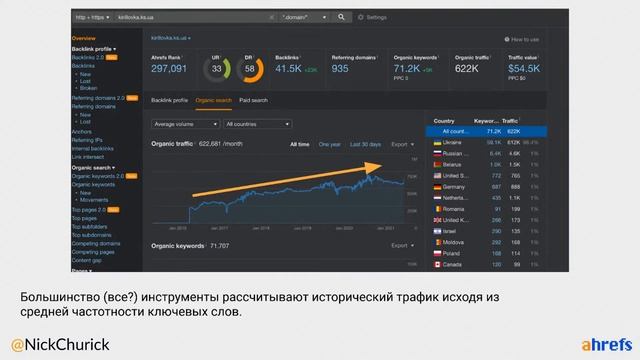Screen dimensions: 640x360
Task: Click Organic keywords 71.2K value
Action: 407,69
